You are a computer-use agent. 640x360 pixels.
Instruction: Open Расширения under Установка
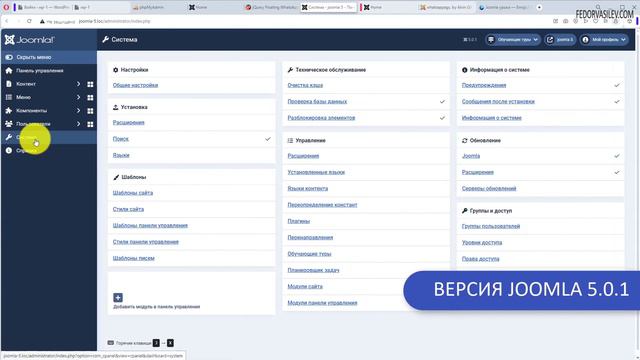pos(129,122)
